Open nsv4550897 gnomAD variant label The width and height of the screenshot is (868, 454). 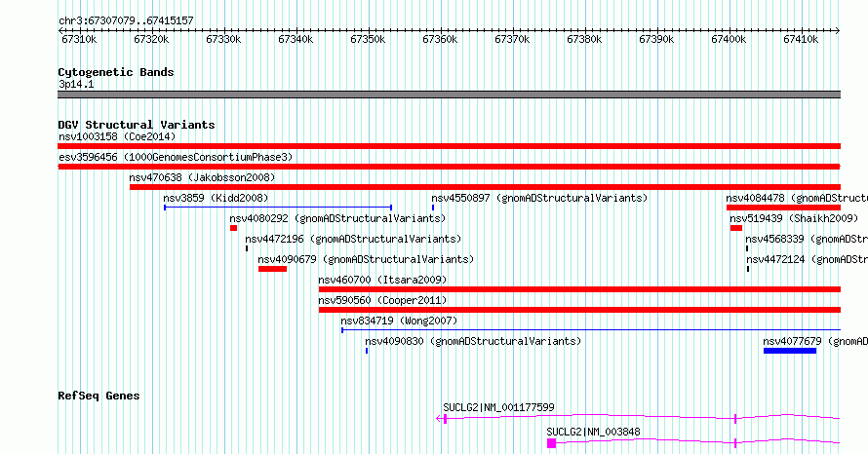click(x=539, y=198)
